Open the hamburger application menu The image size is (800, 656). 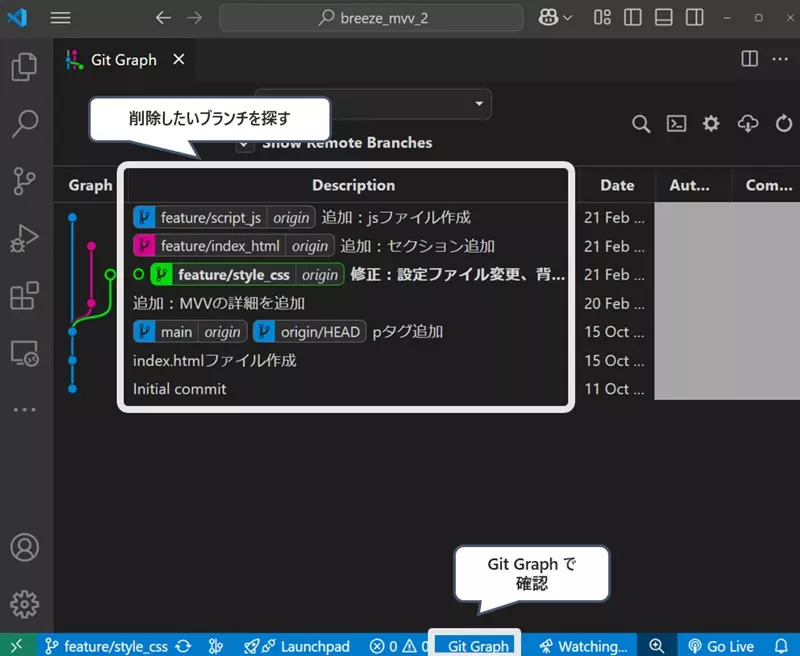[60, 18]
